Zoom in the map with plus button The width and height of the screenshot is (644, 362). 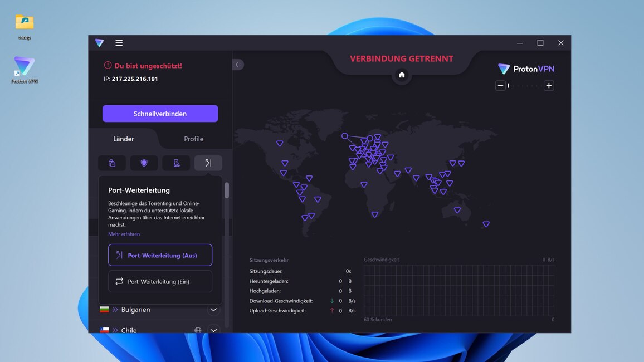click(549, 86)
